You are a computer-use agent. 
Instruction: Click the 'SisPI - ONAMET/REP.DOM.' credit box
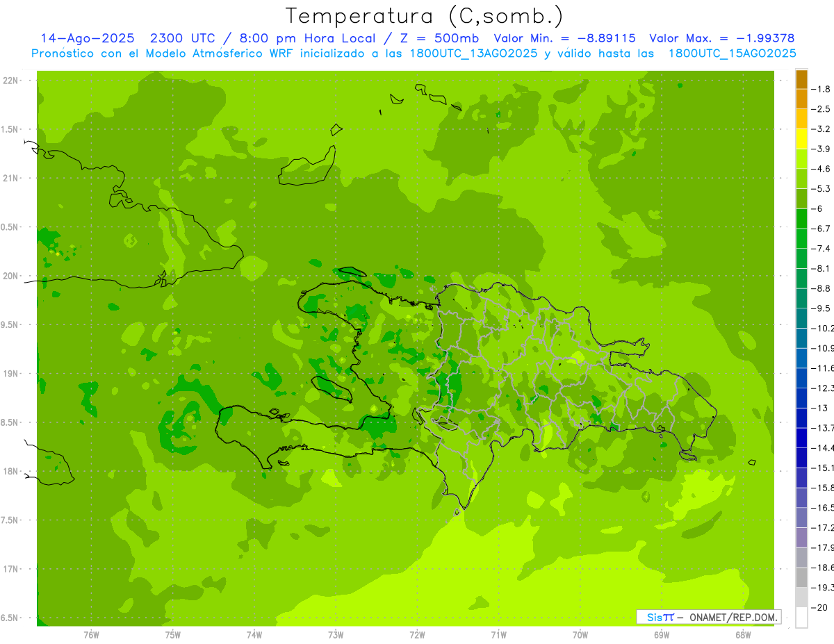click(x=708, y=617)
